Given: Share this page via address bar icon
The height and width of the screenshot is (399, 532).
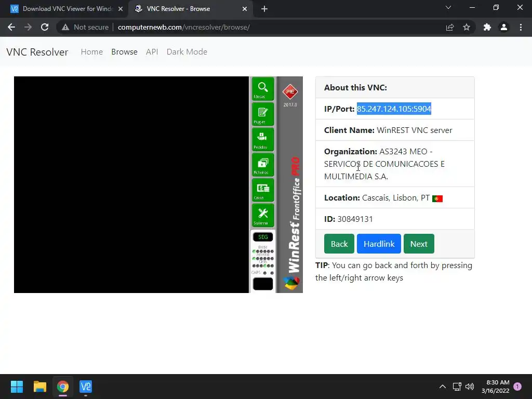Looking at the screenshot, I should click(x=450, y=27).
